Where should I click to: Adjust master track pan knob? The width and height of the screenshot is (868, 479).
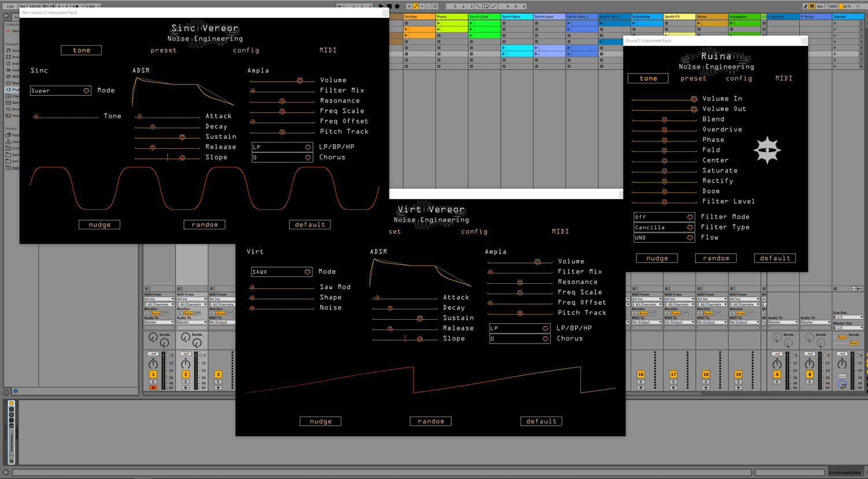[x=842, y=364]
